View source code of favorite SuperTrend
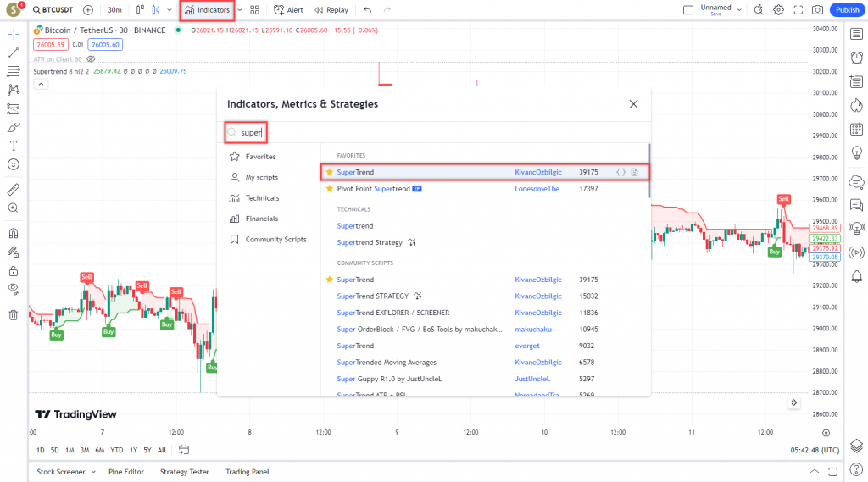 pyautogui.click(x=621, y=172)
